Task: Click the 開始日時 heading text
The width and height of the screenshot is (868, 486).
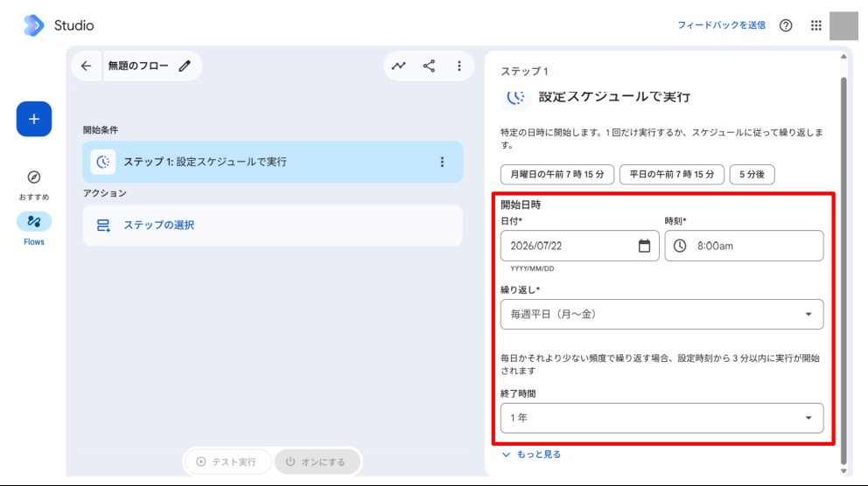Action: coord(521,205)
